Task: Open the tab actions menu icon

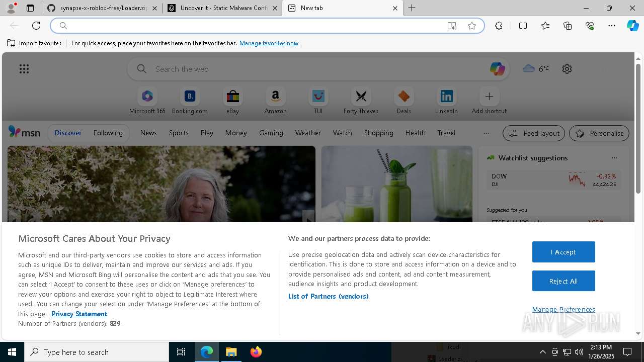Action: 30,8
